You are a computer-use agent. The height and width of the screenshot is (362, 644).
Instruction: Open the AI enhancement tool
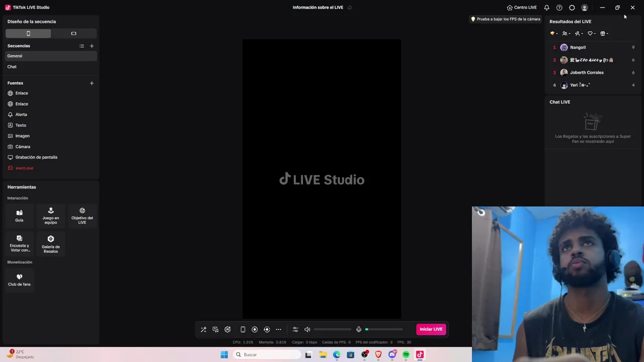227,329
